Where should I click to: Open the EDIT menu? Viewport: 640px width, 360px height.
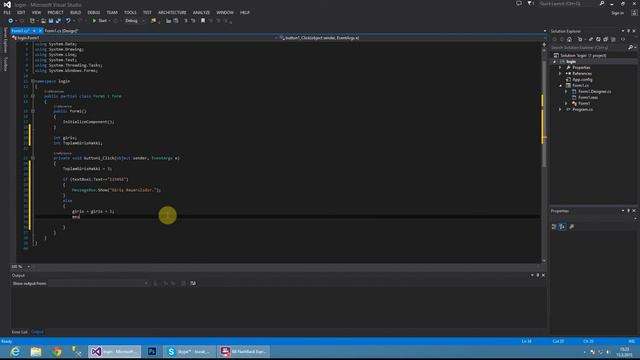click(21, 13)
